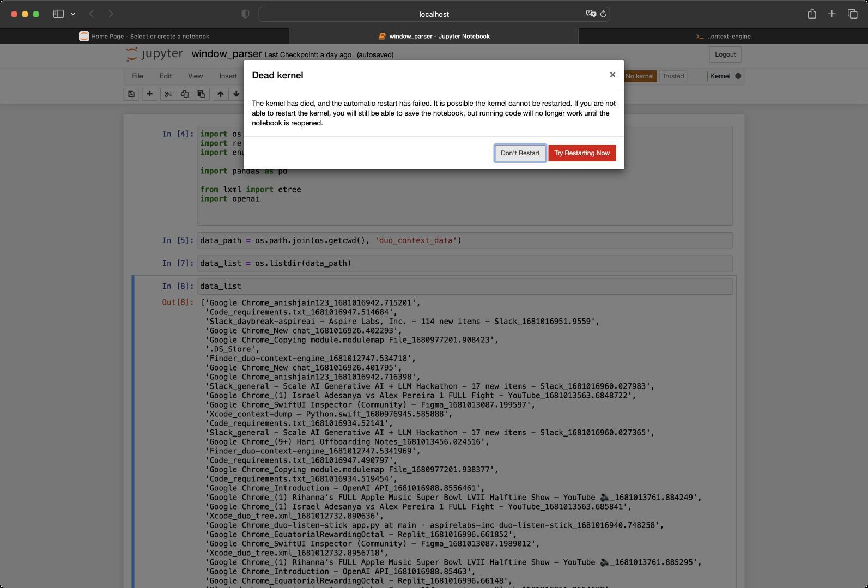The width and height of the screenshot is (868, 588).
Task: Select the os.listdir code cell In [7]
Action: [x=465, y=263]
